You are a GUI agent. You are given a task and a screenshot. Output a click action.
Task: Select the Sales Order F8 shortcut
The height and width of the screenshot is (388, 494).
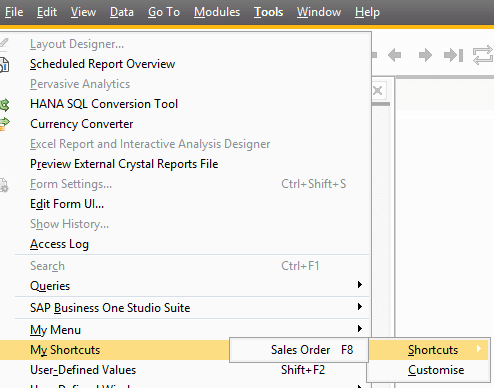tap(299, 350)
